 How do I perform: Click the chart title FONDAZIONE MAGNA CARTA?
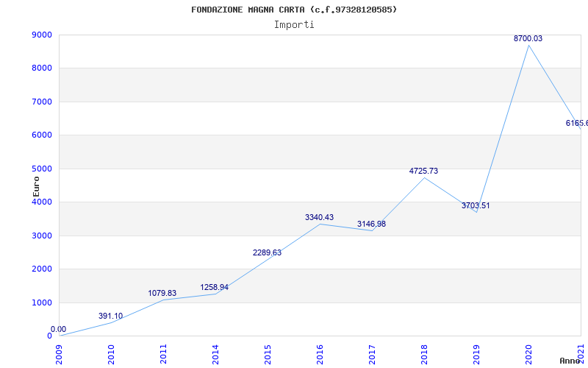tap(293, 10)
